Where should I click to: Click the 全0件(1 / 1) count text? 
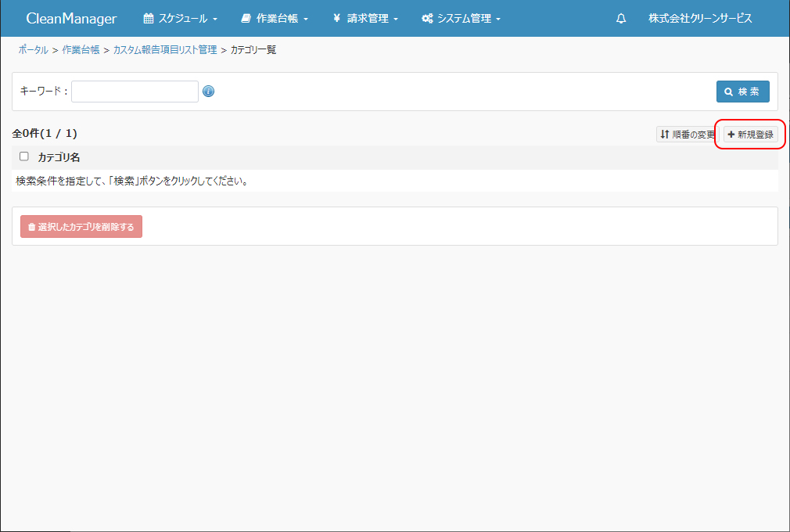point(45,134)
